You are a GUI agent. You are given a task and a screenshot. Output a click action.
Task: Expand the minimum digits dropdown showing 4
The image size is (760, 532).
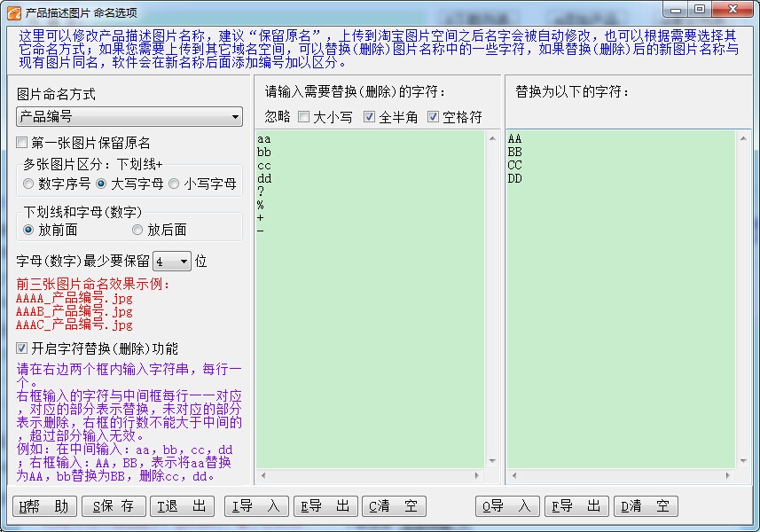point(172,261)
